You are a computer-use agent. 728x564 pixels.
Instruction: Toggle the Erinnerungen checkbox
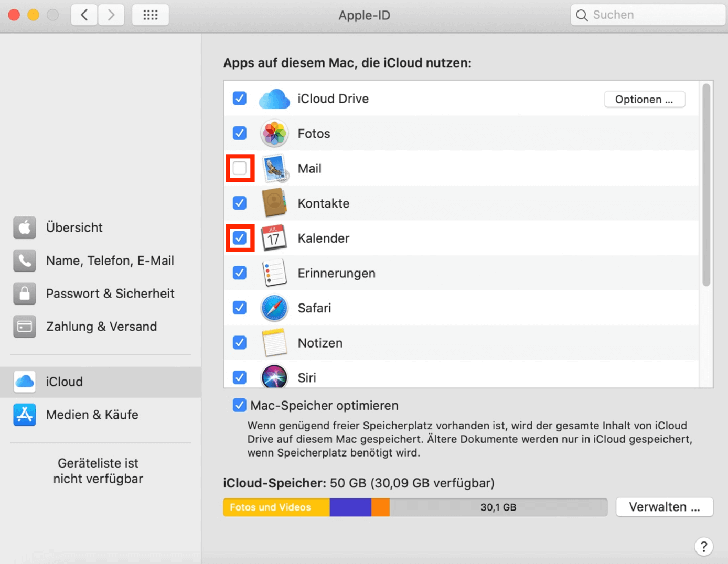point(240,273)
